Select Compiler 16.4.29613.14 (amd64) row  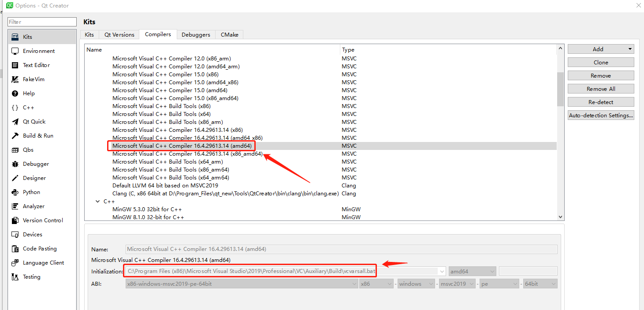tap(320, 146)
